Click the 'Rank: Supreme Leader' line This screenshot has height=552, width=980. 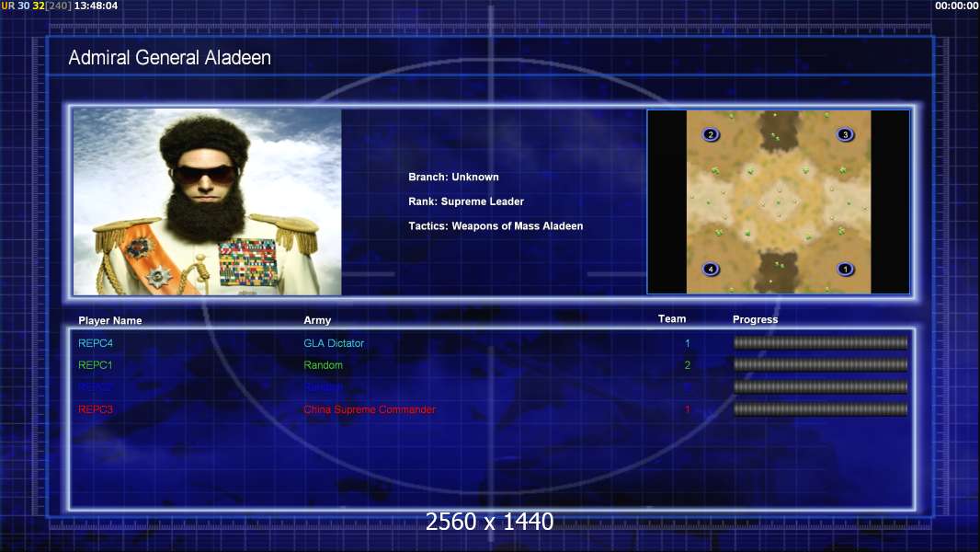tap(465, 201)
